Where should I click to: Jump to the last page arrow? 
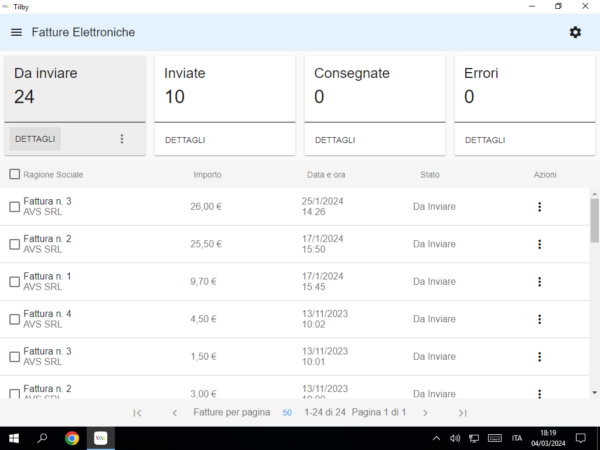pos(462,412)
